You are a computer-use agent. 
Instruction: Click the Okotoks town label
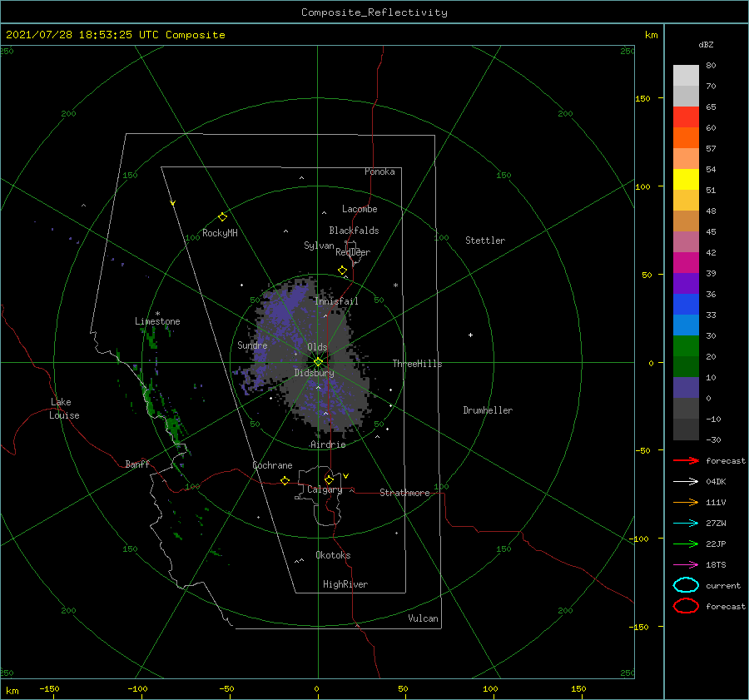pyautogui.click(x=333, y=555)
